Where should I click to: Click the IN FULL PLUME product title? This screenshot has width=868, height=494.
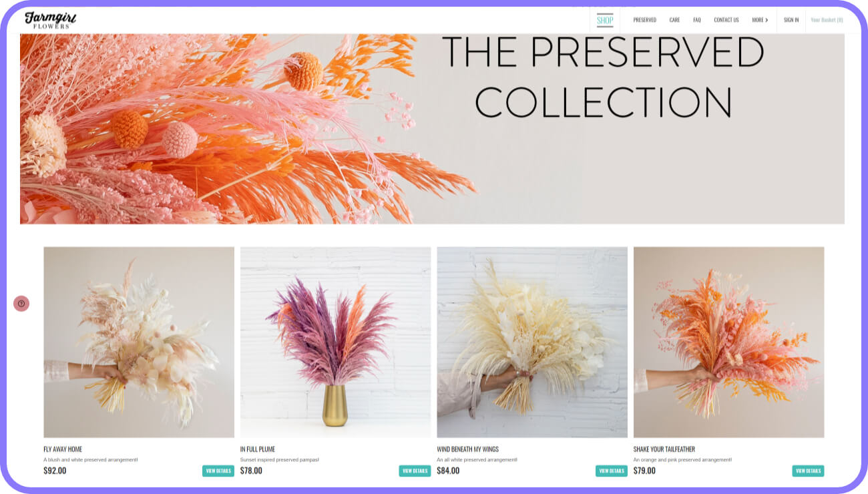point(258,449)
